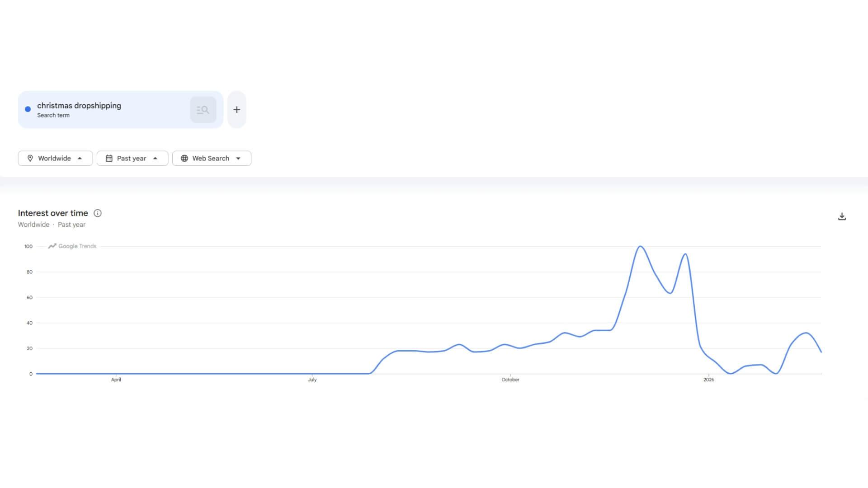Click the globe icon in Web Search filter

click(184, 159)
